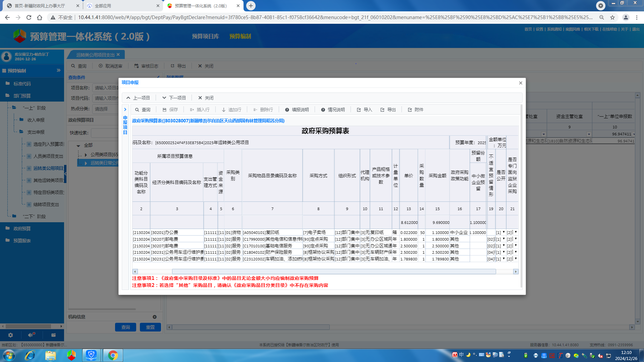
Task: Append a row with 追加行
Action: 231,110
